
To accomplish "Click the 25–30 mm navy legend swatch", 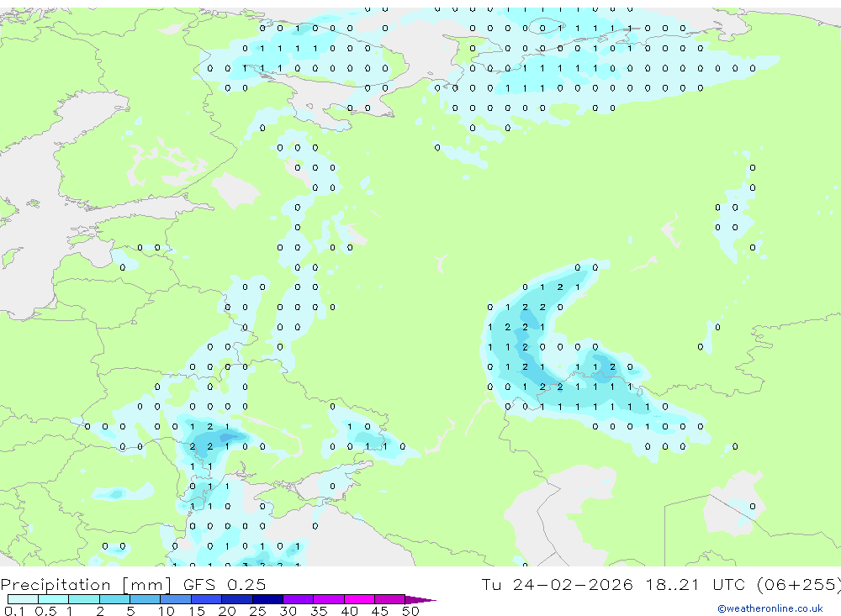I will point(267,599).
